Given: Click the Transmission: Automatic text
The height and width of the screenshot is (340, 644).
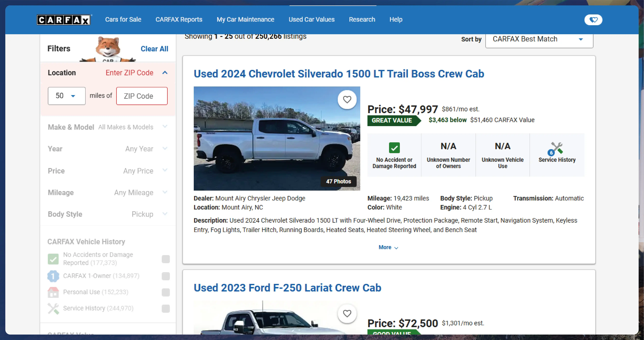Looking at the screenshot, I should [548, 198].
